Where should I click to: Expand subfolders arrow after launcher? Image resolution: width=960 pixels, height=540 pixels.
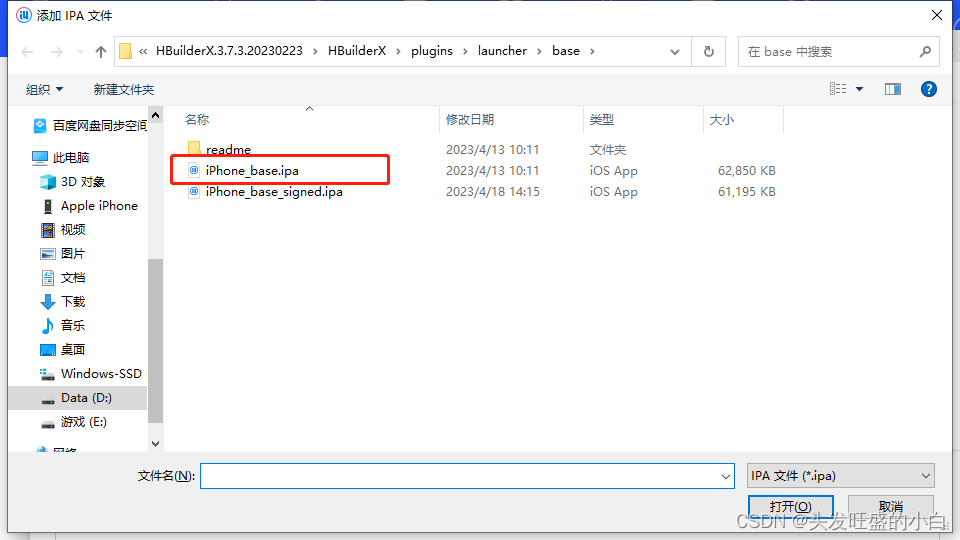pyautogui.click(x=539, y=51)
